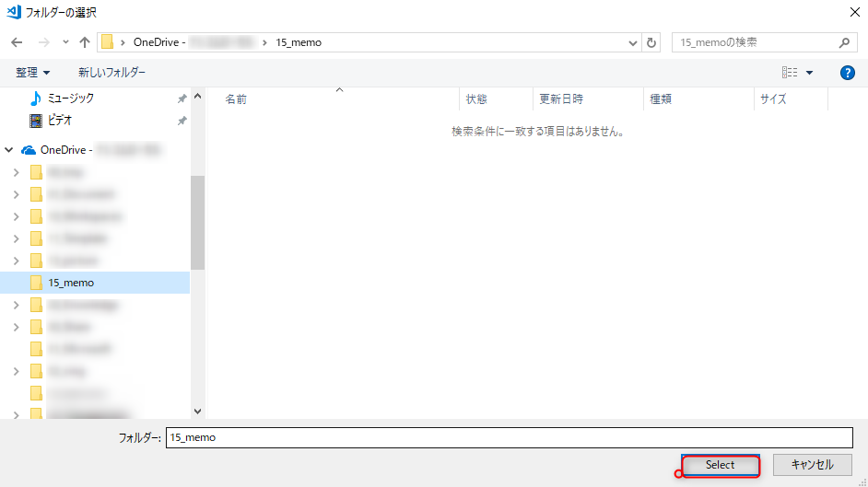This screenshot has width=868, height=487.
Task: Go back with the left arrow
Action: pyautogui.click(x=17, y=42)
